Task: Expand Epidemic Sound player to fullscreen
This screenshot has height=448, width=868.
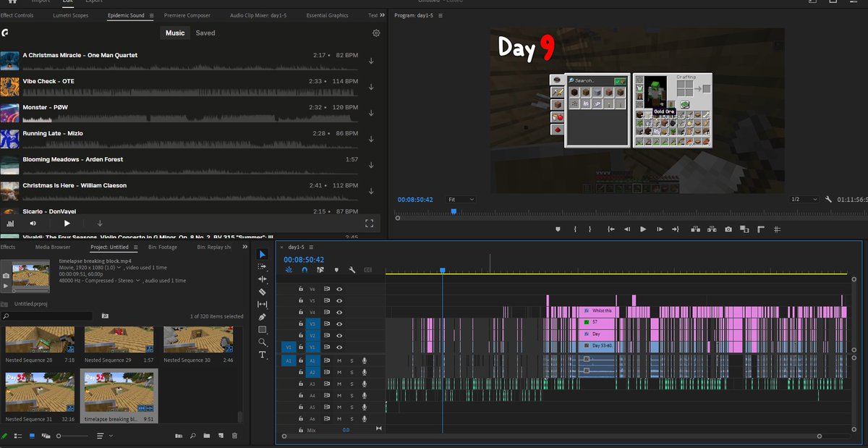Action: [369, 223]
